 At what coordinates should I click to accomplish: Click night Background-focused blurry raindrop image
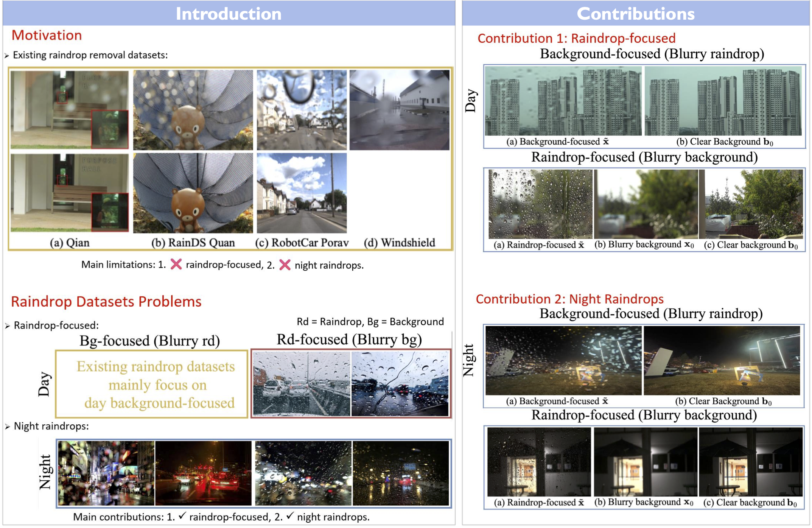(x=563, y=360)
